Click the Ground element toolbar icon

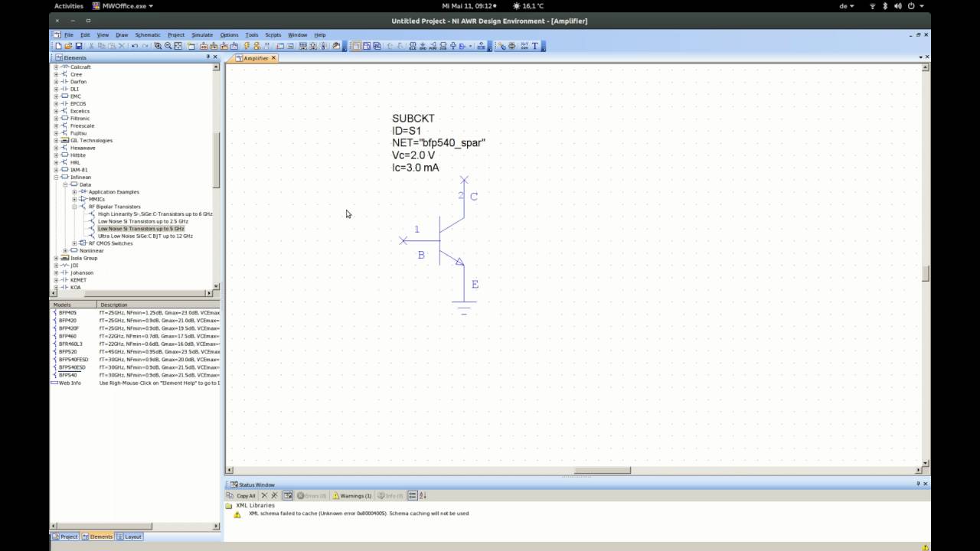423,46
